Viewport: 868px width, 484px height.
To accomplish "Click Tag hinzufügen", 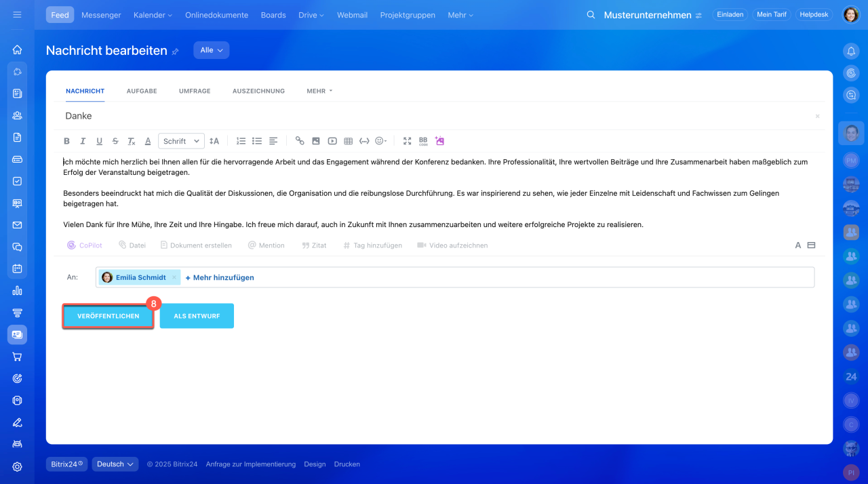I will [x=372, y=245].
